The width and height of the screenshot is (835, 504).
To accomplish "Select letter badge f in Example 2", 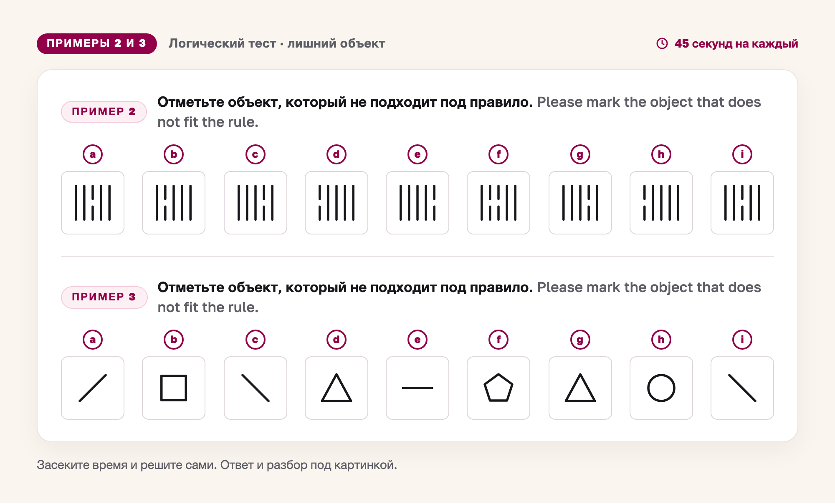I will [x=498, y=154].
